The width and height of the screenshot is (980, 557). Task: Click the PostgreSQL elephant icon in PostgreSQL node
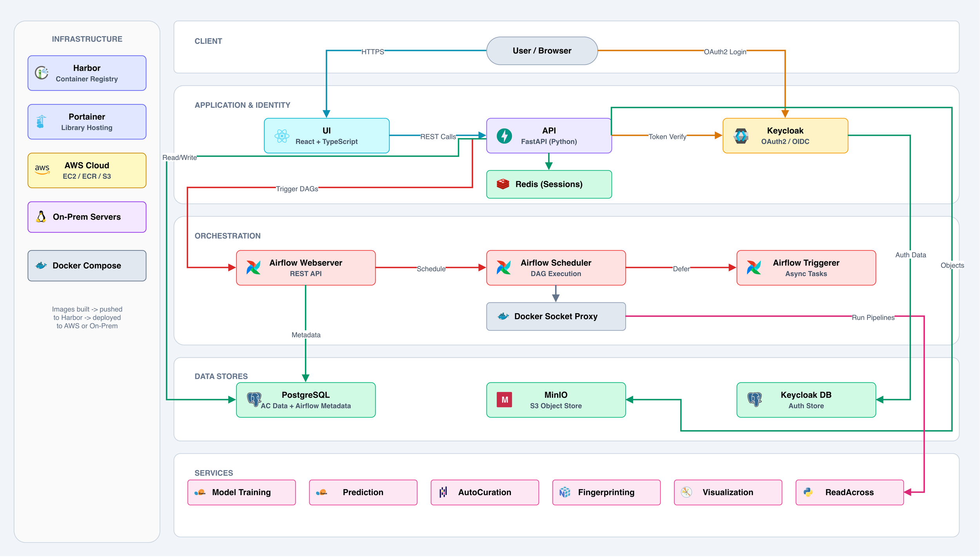point(254,400)
